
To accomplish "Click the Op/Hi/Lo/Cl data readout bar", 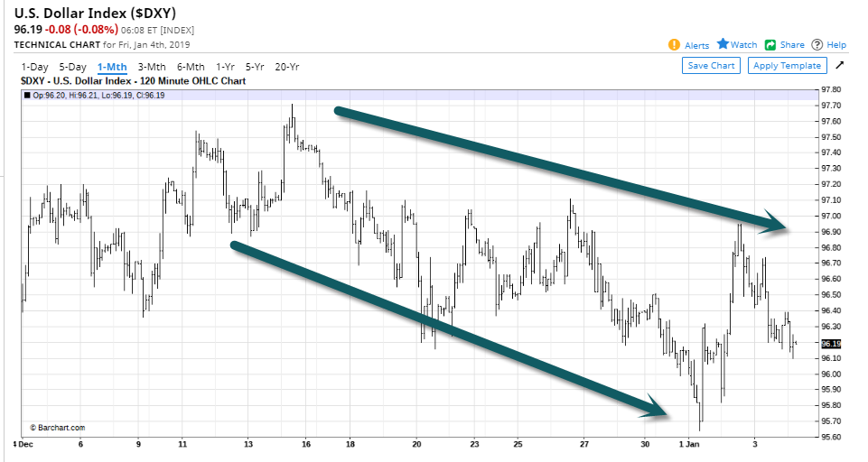I will tap(420, 95).
